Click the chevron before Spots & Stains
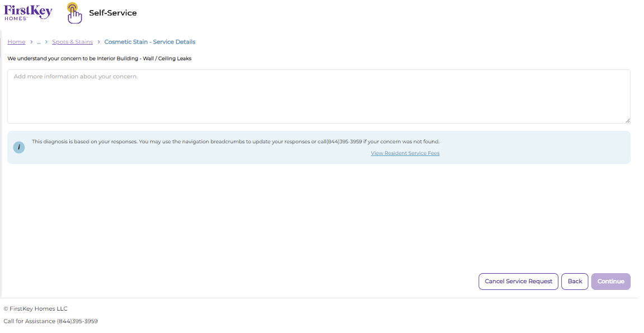The width and height of the screenshot is (644, 333). [46, 42]
